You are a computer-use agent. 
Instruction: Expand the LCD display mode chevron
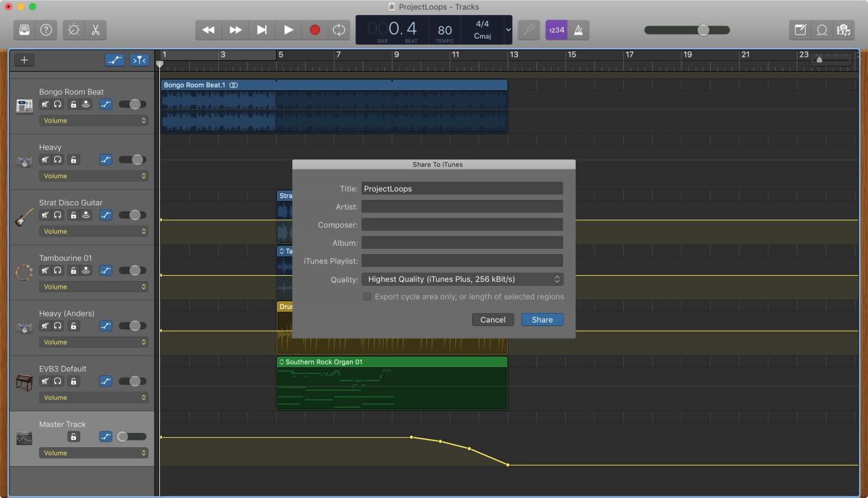pyautogui.click(x=508, y=30)
